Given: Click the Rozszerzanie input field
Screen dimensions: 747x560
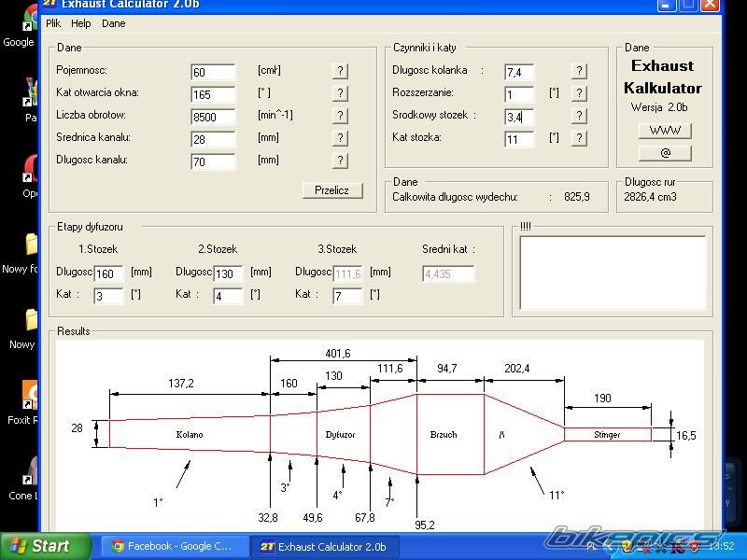Looking at the screenshot, I should pyautogui.click(x=519, y=94).
